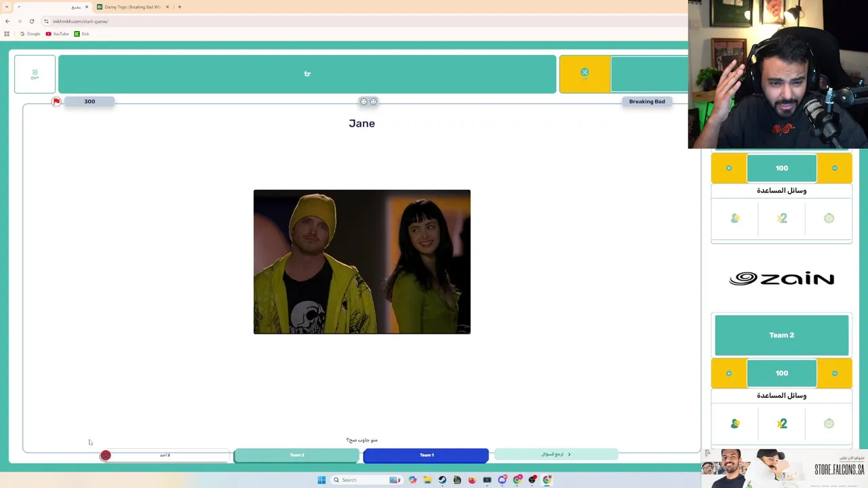Click the yellow crossed-tools icon button
Image resolution: width=868 pixels, height=488 pixels.
[x=585, y=74]
